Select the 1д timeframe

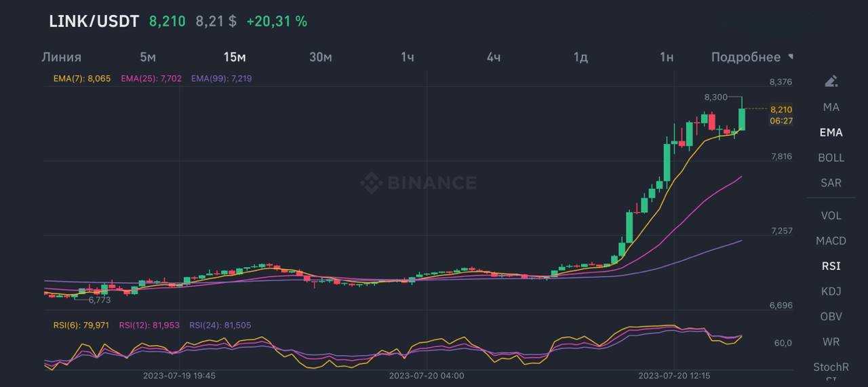pyautogui.click(x=580, y=57)
